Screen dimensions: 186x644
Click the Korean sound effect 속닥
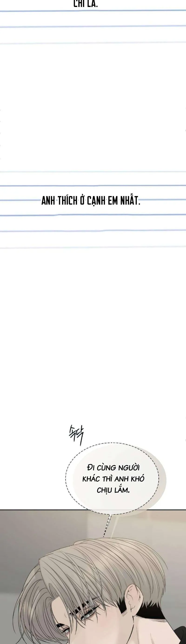(76, 436)
